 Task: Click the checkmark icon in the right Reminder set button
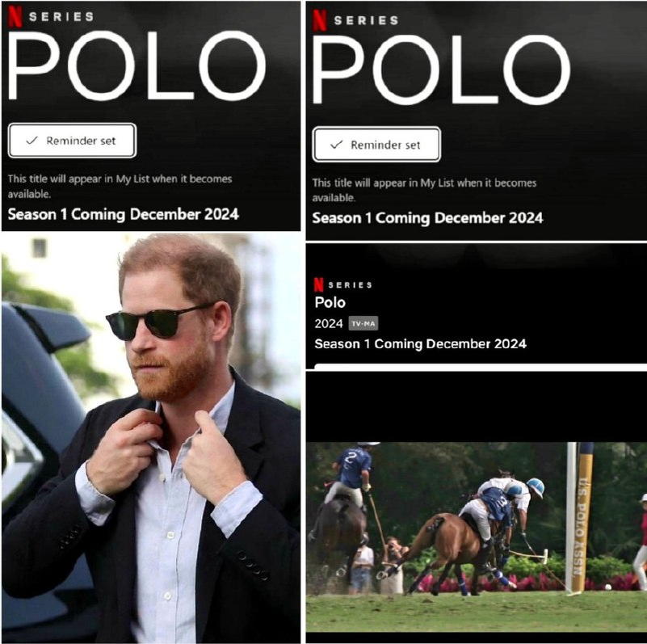coord(337,145)
